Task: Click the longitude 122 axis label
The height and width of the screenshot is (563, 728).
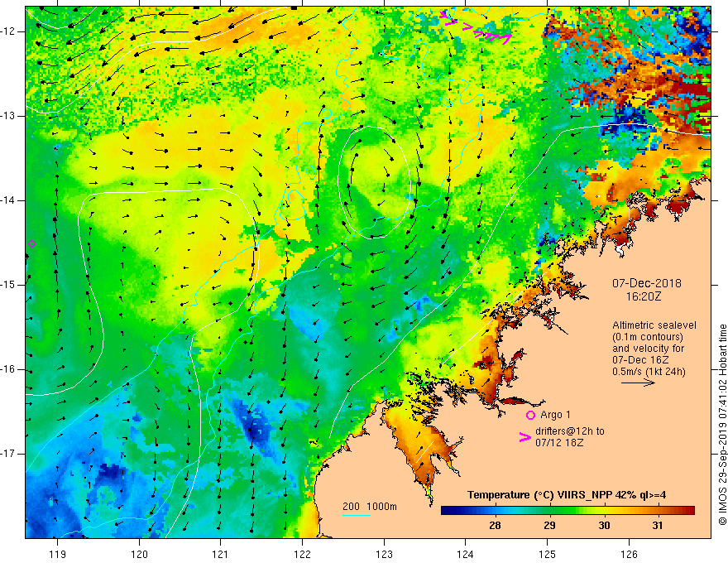Action: pos(302,554)
